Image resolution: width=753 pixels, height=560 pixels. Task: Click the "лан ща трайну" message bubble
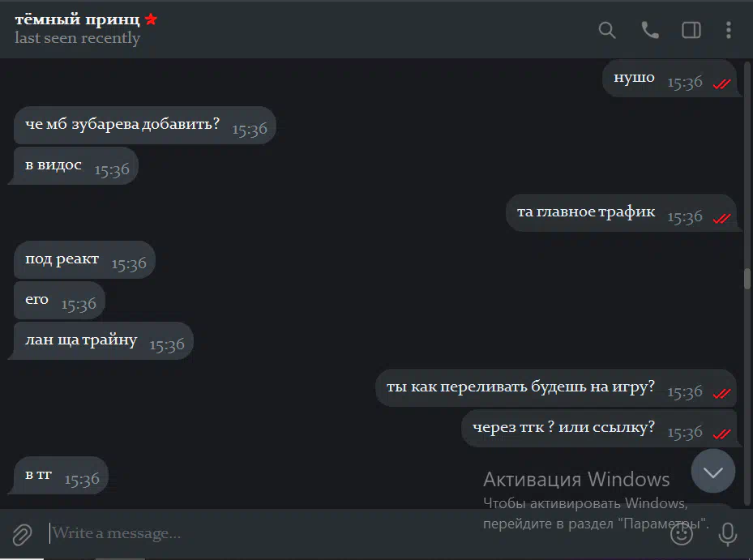[103, 340]
